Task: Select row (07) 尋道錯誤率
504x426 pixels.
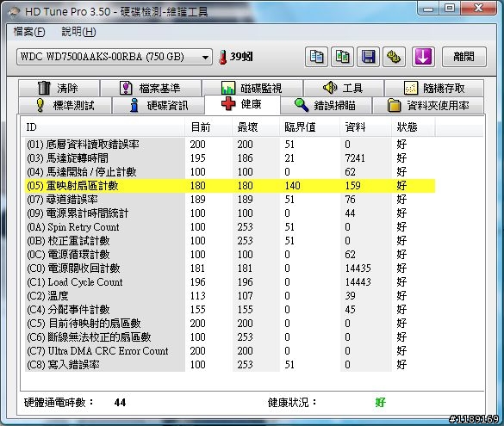Action: [230, 200]
